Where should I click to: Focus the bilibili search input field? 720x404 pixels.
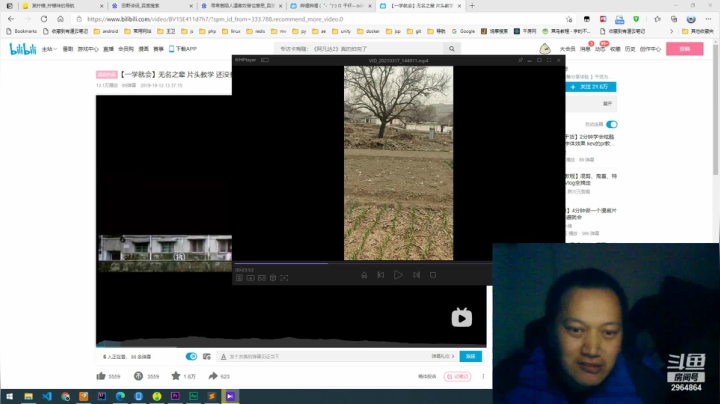[360, 49]
